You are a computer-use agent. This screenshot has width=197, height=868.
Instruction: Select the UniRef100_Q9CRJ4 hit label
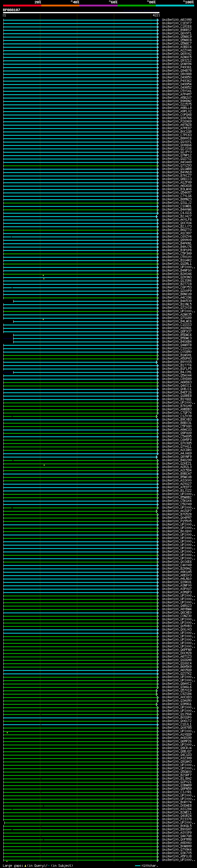tap(177, 749)
